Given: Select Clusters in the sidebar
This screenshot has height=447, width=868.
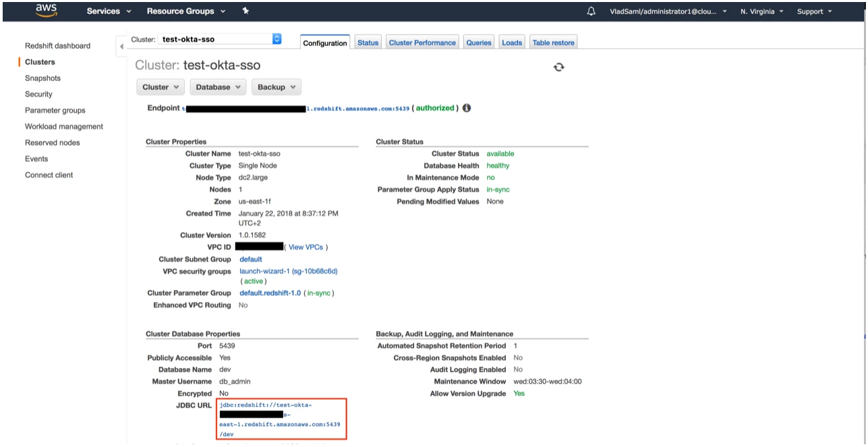Looking at the screenshot, I should pyautogui.click(x=40, y=62).
